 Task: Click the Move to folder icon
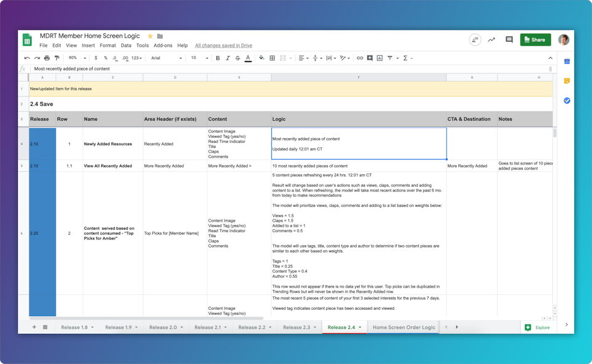[x=160, y=36]
